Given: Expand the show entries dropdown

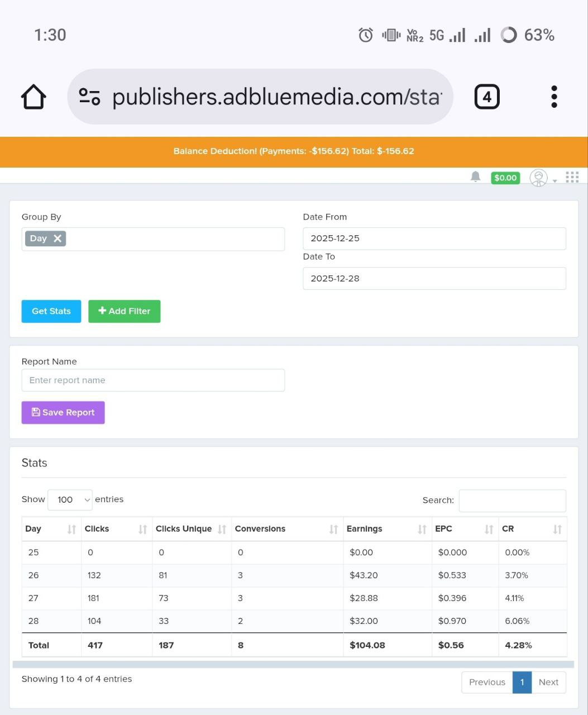Looking at the screenshot, I should [x=70, y=499].
